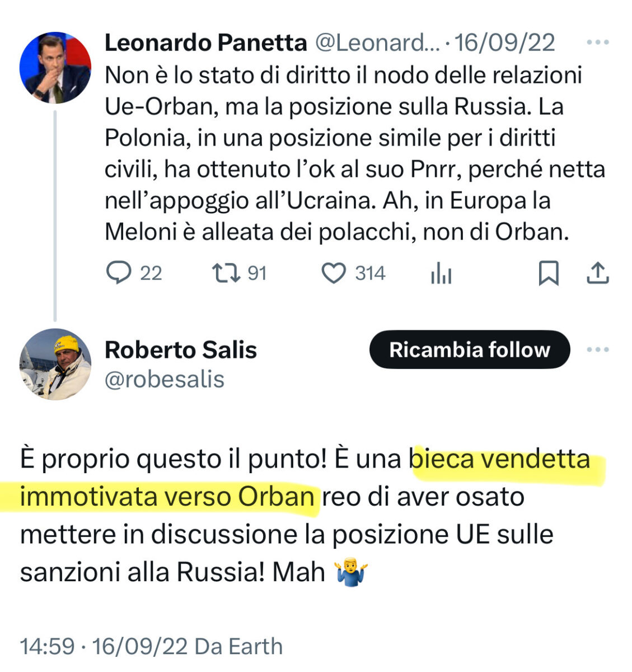Open Leonardo Panetta's profile picture

55,68
